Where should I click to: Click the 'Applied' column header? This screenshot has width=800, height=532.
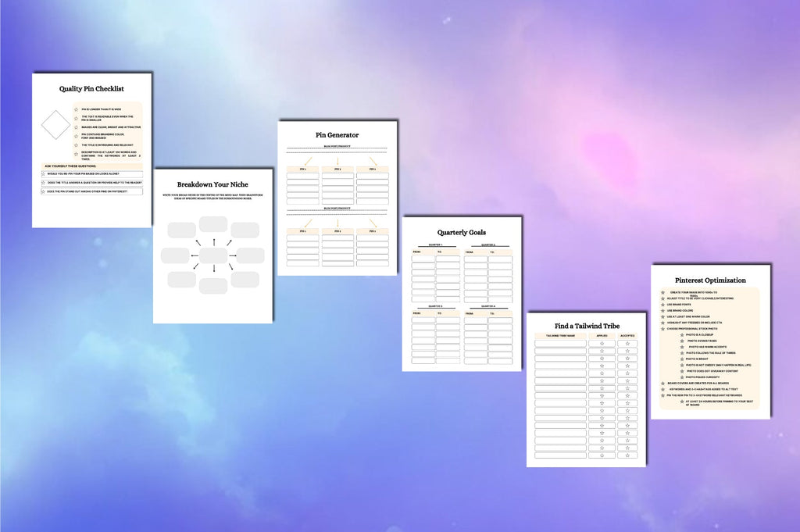click(602, 336)
